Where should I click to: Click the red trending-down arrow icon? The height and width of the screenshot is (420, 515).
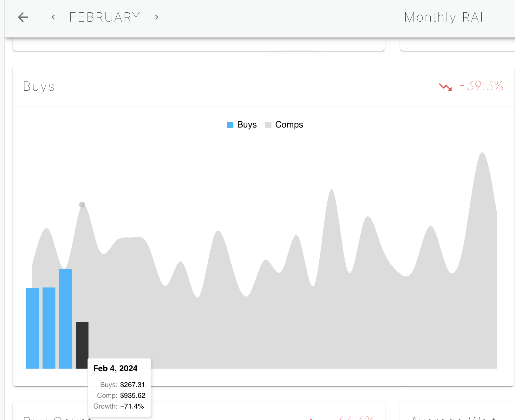pyautogui.click(x=446, y=86)
